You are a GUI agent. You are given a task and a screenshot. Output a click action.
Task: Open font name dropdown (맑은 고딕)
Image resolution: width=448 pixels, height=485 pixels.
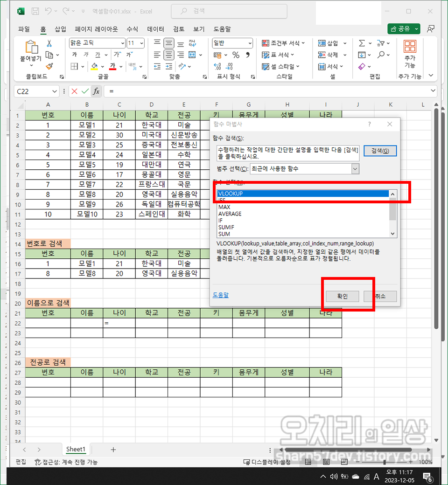coord(123,43)
